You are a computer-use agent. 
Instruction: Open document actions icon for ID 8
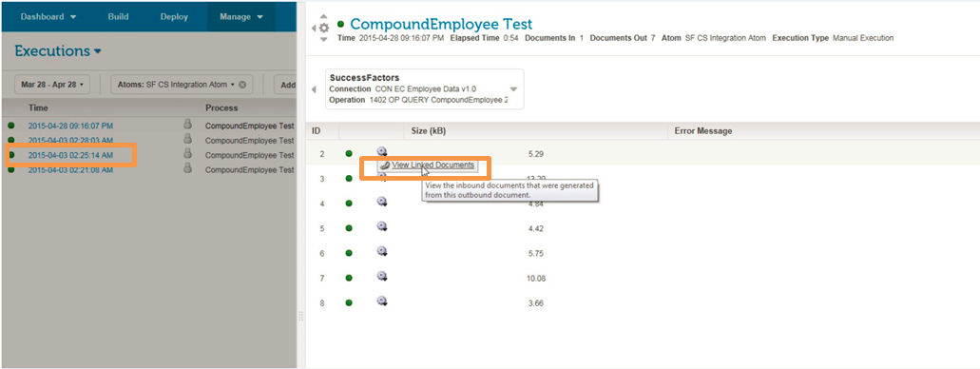(382, 301)
